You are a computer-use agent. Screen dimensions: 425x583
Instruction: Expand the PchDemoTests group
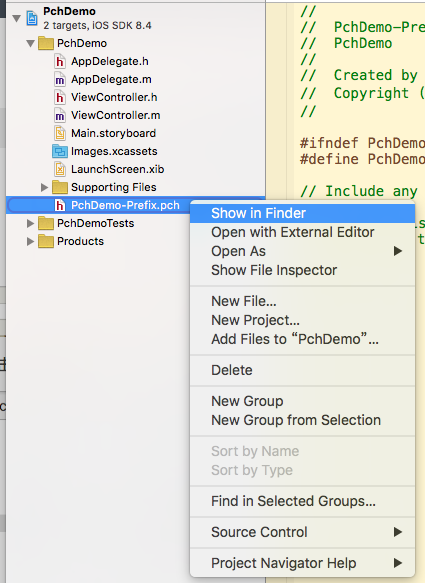pos(30,223)
